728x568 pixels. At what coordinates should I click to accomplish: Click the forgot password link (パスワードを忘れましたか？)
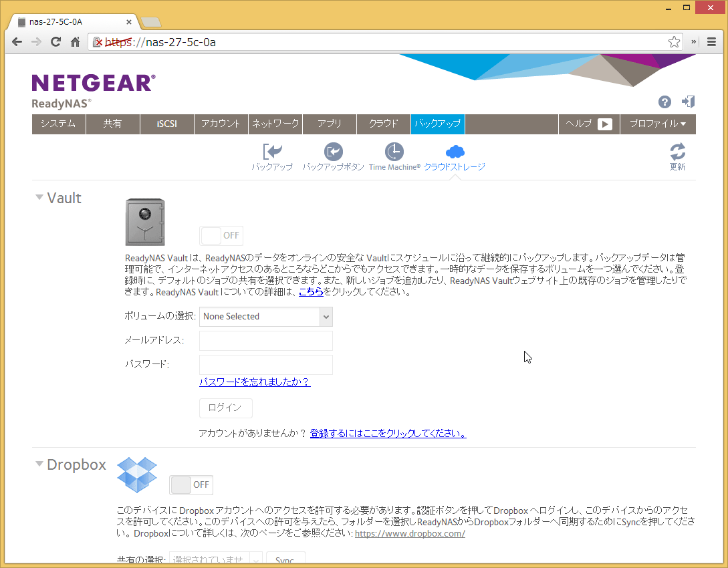(x=255, y=382)
